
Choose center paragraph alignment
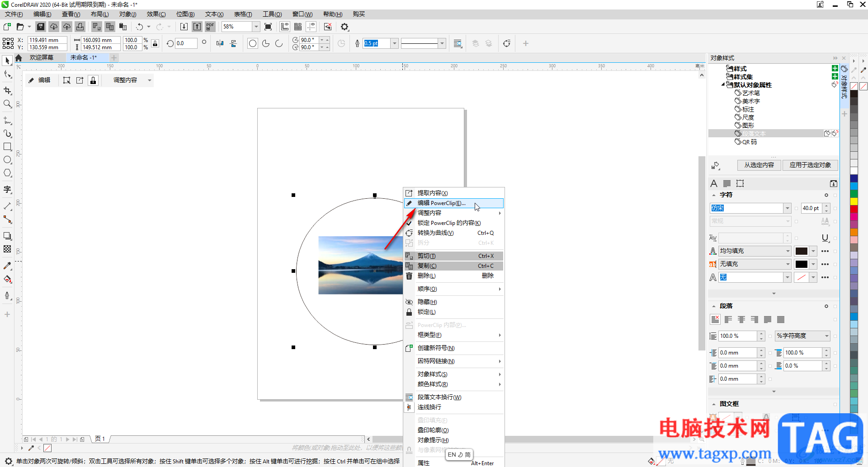[741, 320]
